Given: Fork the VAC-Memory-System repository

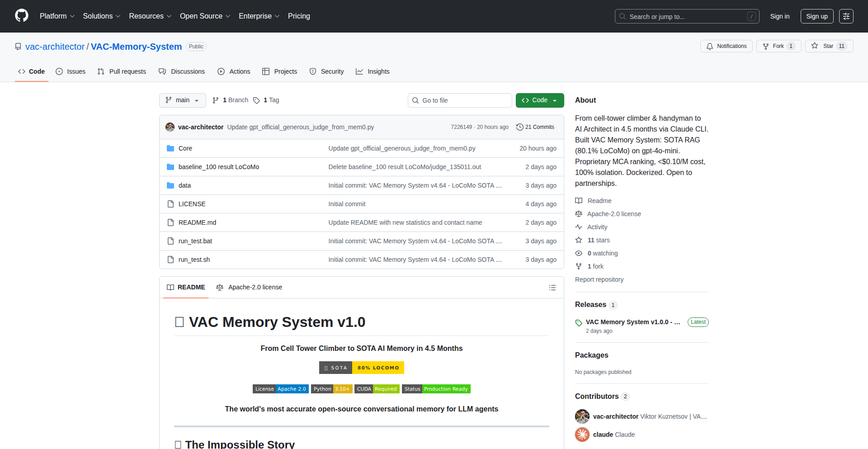Looking at the screenshot, I should click(778, 46).
